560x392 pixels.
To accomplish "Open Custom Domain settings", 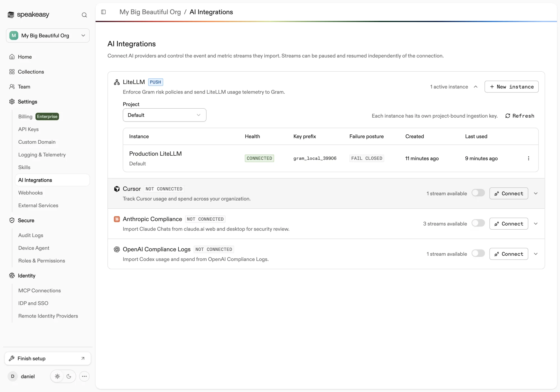I will (x=37, y=142).
